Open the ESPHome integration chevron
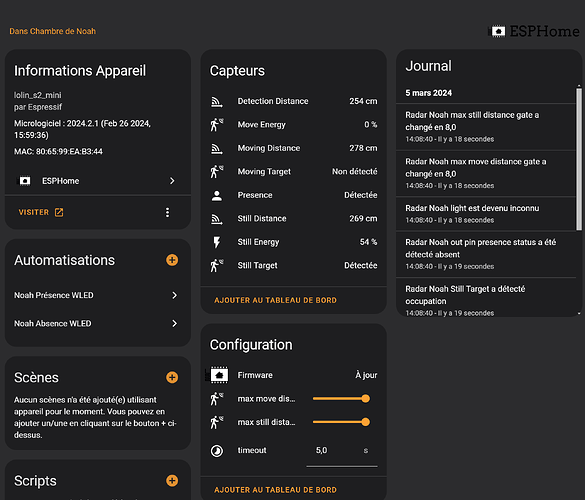Image resolution: width=585 pixels, height=500 pixels. [172, 181]
